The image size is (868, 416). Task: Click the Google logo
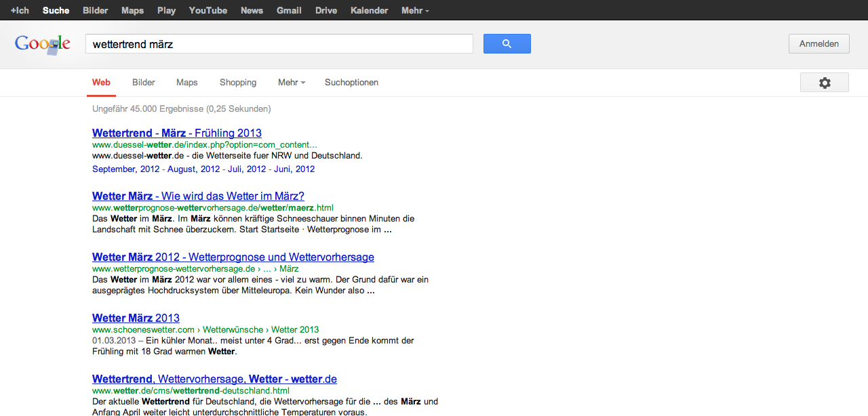(43, 44)
